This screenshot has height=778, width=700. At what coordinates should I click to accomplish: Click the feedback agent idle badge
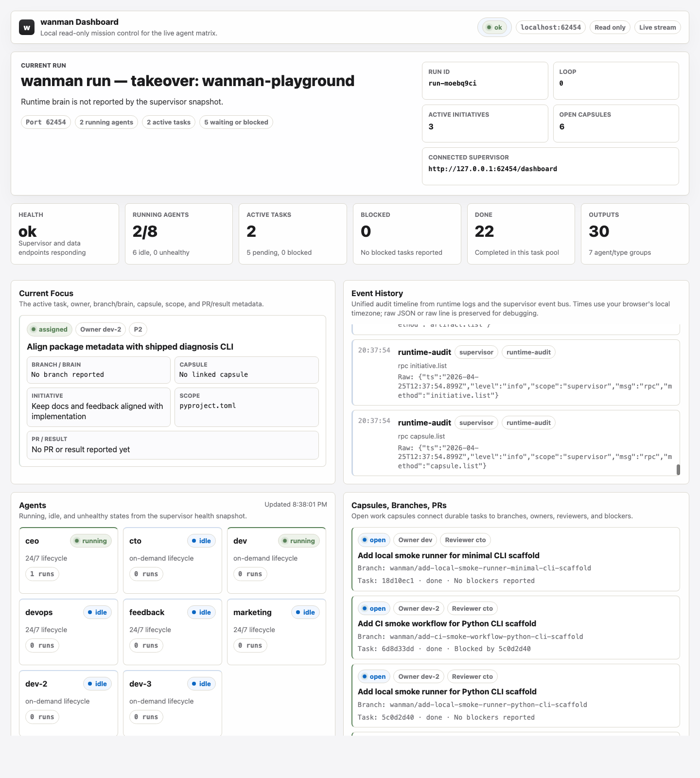click(x=201, y=612)
